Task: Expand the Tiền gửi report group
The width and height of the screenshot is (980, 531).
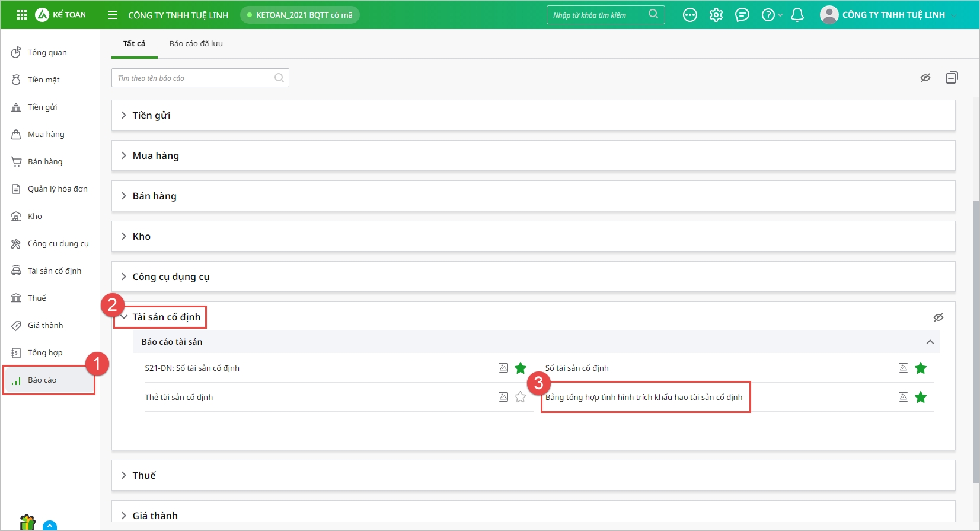Action: (x=151, y=115)
